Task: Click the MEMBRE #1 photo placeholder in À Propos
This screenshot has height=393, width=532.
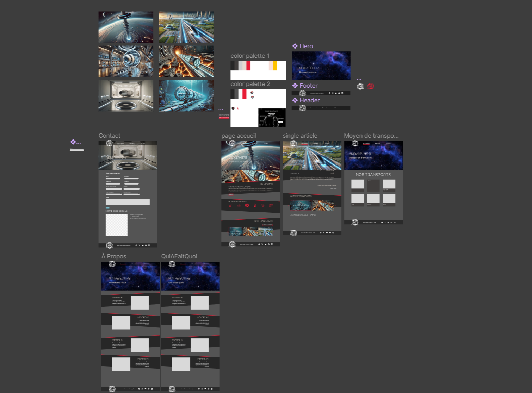Action: (140, 302)
